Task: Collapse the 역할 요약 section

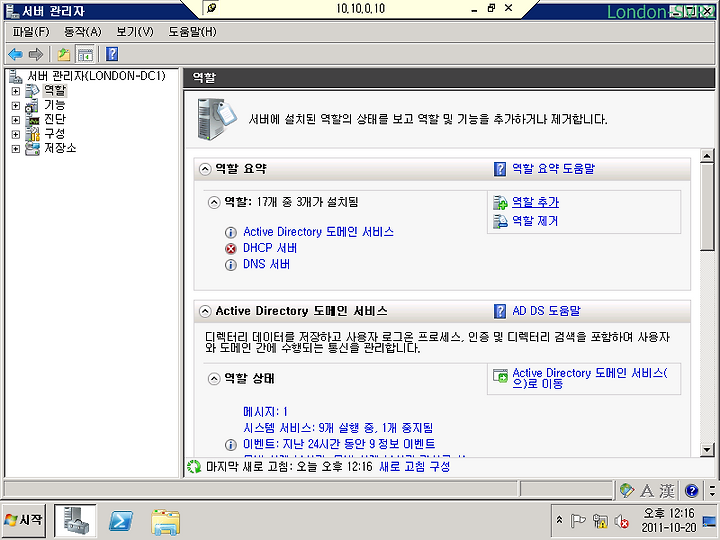Action: click(x=205, y=169)
